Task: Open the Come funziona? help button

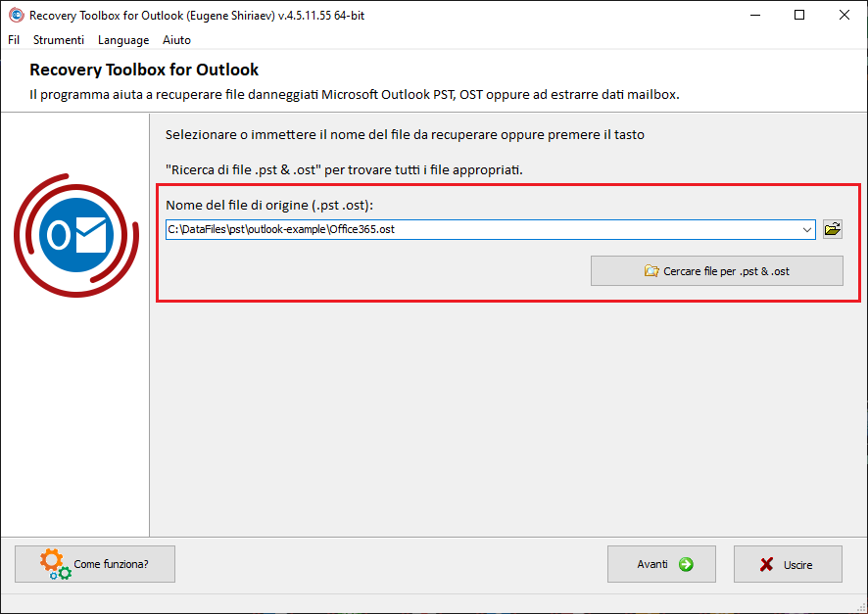Action: (x=95, y=564)
